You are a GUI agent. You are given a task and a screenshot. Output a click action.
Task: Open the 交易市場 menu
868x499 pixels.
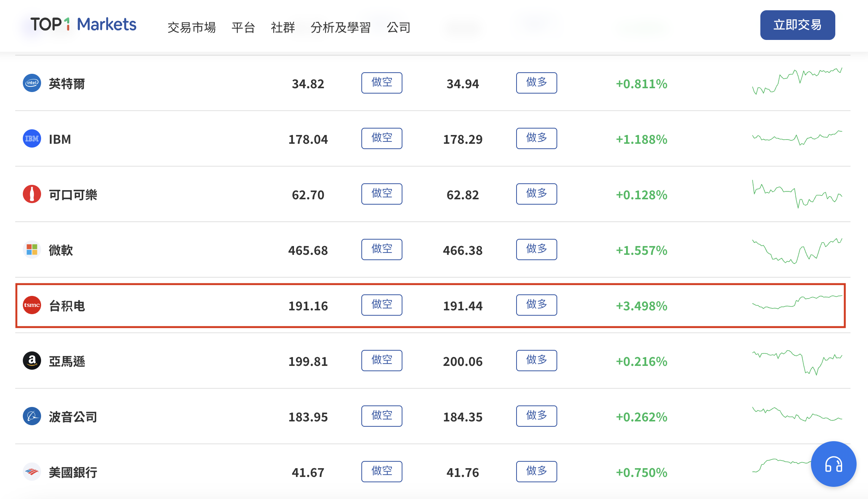click(192, 27)
